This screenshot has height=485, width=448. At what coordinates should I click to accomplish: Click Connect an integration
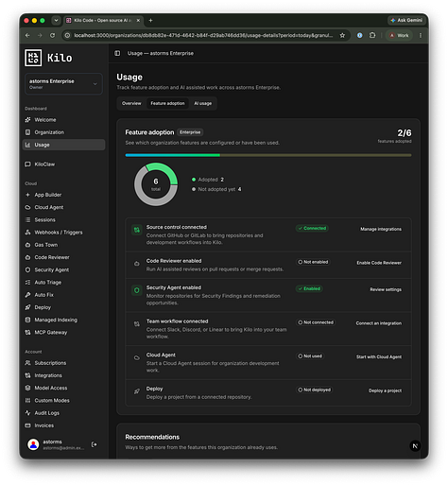click(379, 323)
